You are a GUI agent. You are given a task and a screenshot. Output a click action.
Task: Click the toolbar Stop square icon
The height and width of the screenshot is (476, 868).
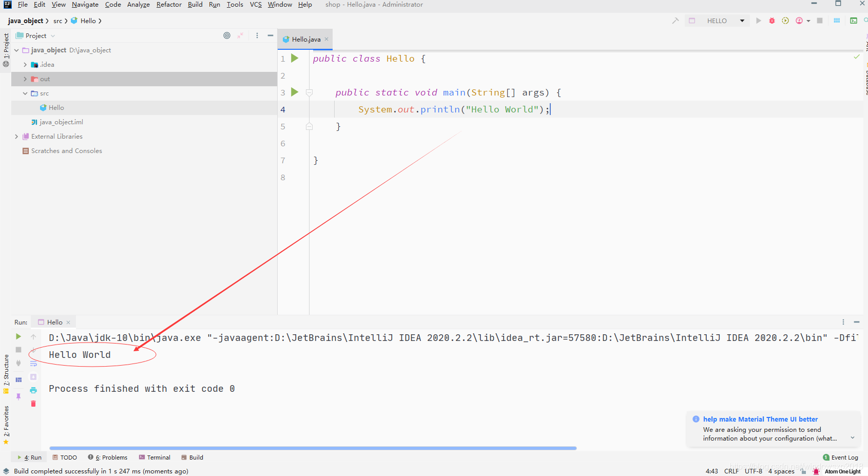(x=820, y=21)
